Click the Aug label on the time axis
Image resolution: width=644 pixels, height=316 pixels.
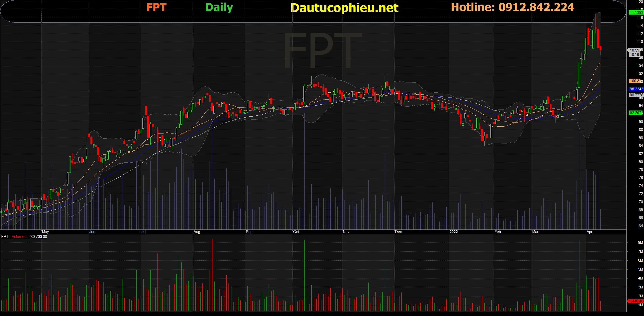197,232
